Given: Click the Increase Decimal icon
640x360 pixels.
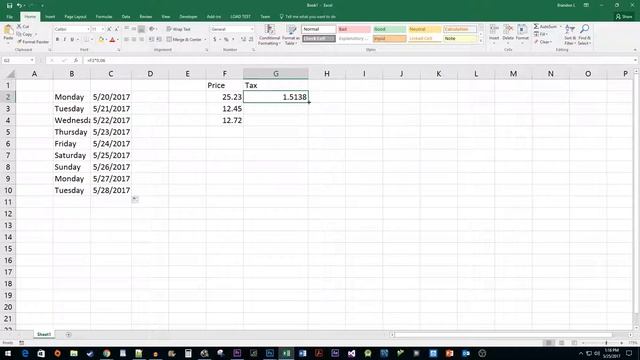Looking at the screenshot, I should pyautogui.click(x=243, y=39).
